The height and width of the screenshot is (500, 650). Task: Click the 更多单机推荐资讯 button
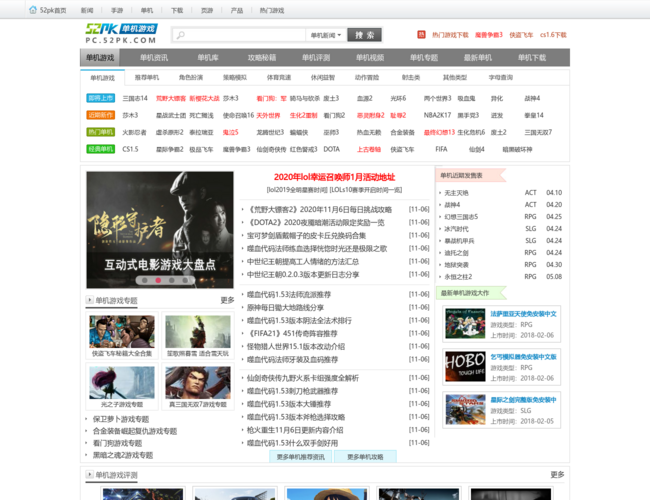point(301,456)
